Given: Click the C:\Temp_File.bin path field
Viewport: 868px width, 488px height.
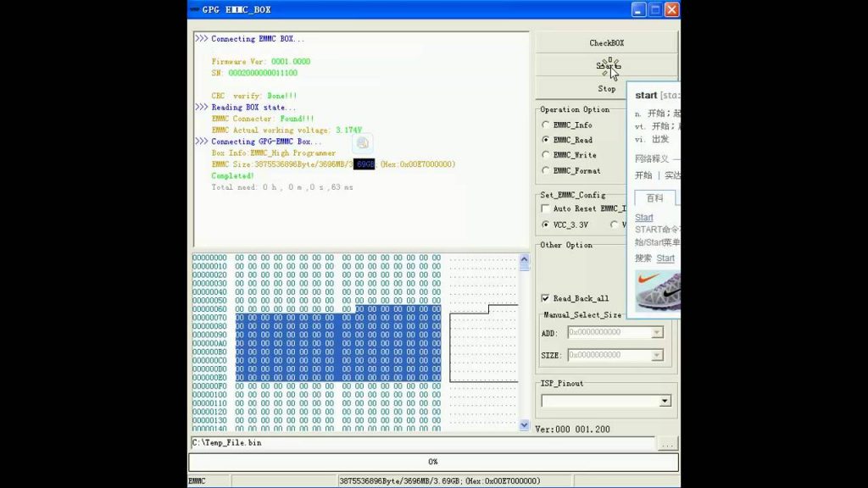Looking at the screenshot, I should click(422, 442).
